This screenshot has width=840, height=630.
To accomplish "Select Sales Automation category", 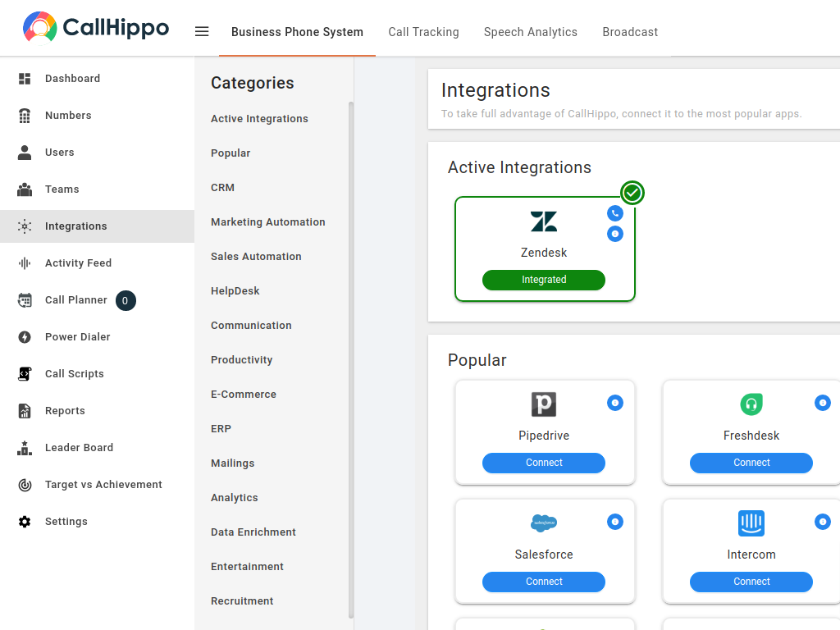I will point(256,257).
